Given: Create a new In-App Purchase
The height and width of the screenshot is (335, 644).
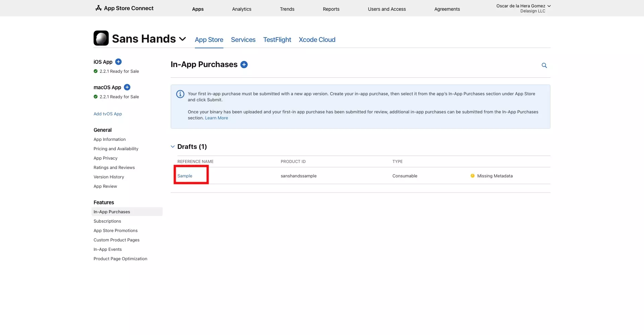Looking at the screenshot, I should coord(244,64).
